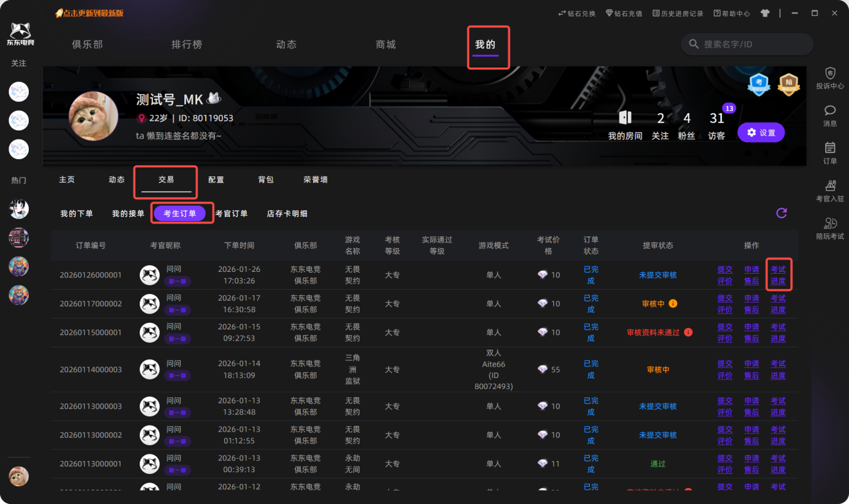
Task: Open the anime girl avatar under 热门
Action: click(x=19, y=209)
